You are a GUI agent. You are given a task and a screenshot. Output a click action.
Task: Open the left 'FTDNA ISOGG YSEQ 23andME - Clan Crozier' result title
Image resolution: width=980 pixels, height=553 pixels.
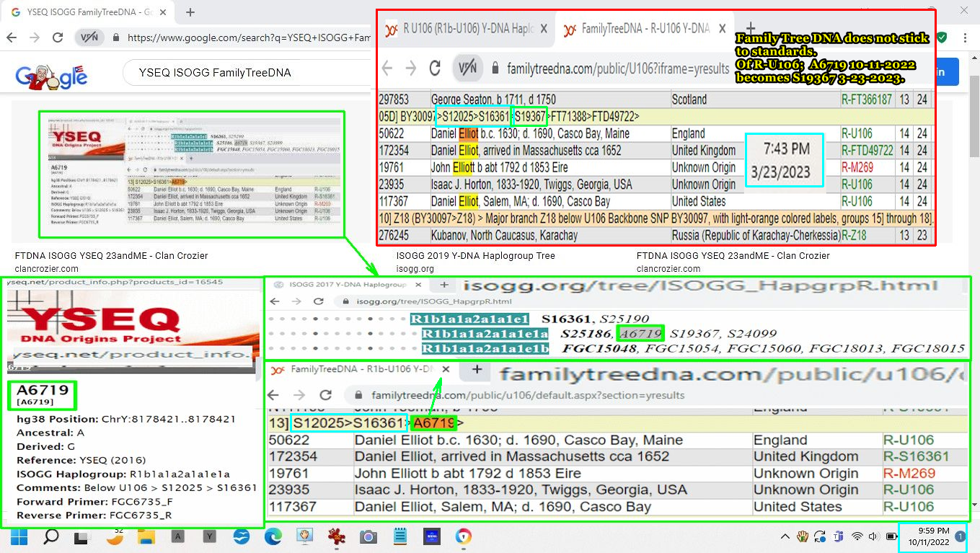click(111, 255)
